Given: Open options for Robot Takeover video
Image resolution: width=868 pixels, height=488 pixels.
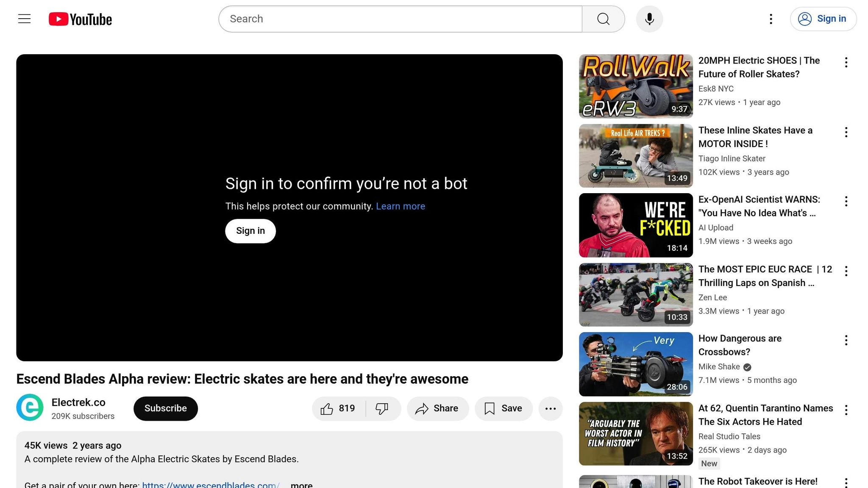Looking at the screenshot, I should tap(846, 482).
